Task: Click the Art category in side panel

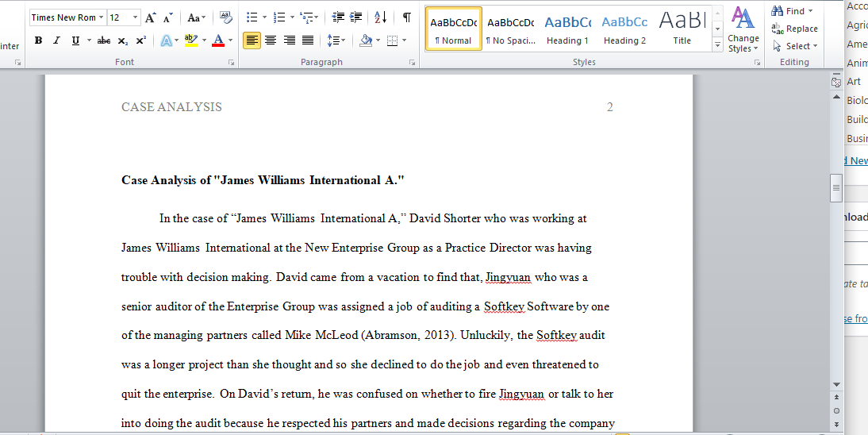Action: coord(854,82)
